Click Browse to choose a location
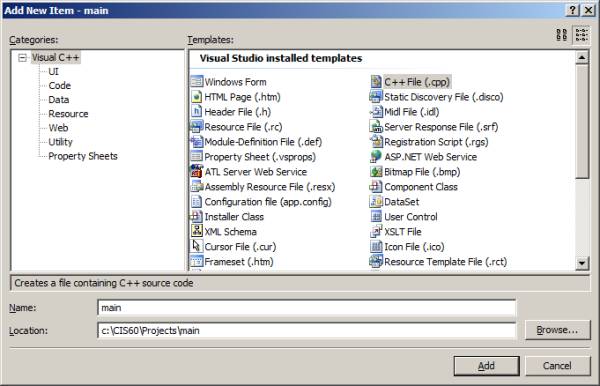Viewport: 600px width, 386px height. 557,330
